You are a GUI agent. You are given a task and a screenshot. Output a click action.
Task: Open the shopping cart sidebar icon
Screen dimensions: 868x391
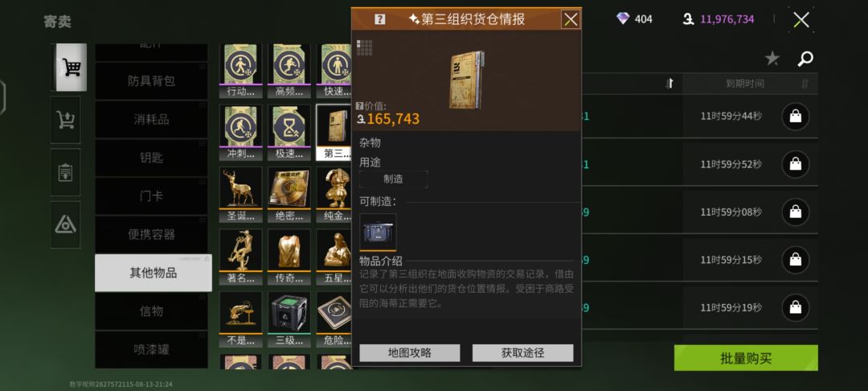(x=72, y=67)
